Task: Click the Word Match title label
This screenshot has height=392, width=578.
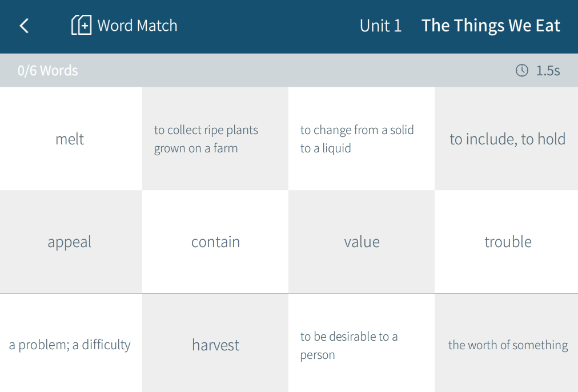Action: click(137, 26)
